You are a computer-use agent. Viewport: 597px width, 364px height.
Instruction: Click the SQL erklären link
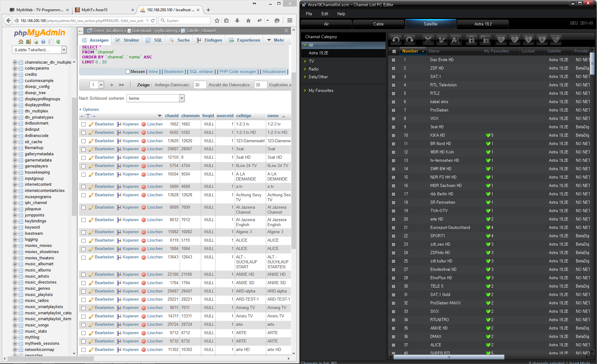[x=201, y=72]
